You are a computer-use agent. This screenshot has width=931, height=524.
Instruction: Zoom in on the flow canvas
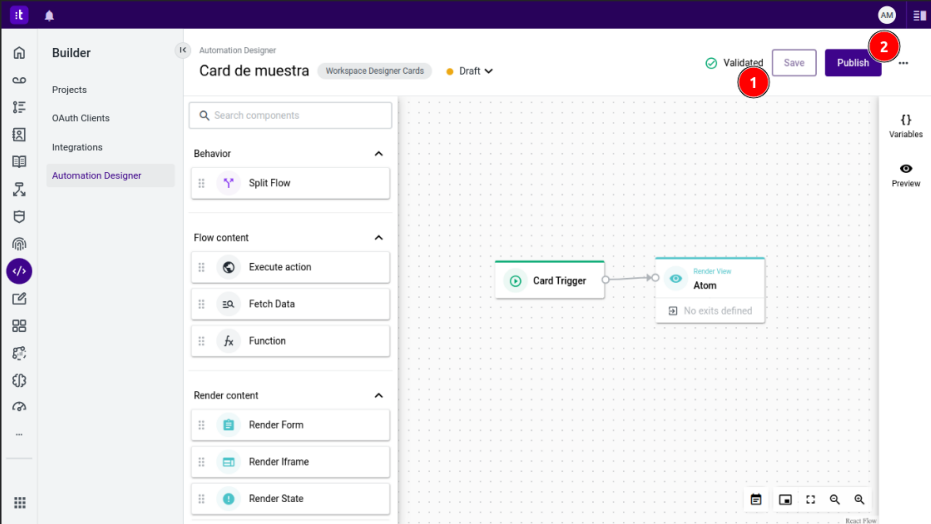point(859,500)
